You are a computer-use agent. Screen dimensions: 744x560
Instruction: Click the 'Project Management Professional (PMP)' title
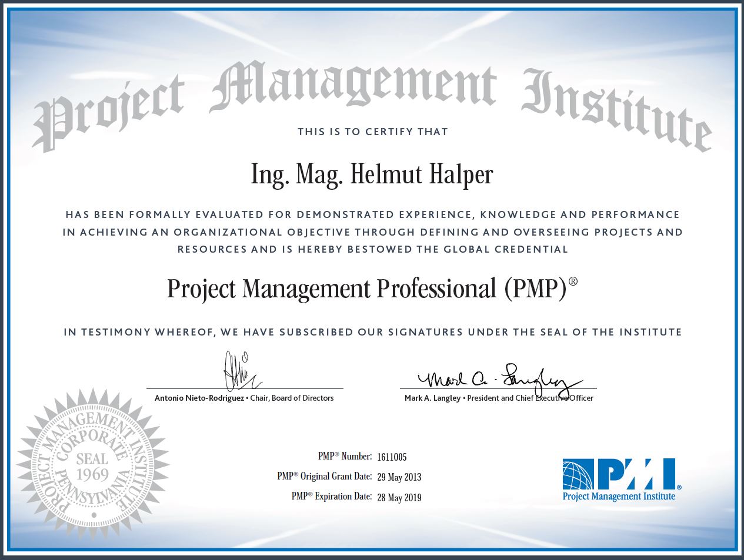pyautogui.click(x=372, y=289)
